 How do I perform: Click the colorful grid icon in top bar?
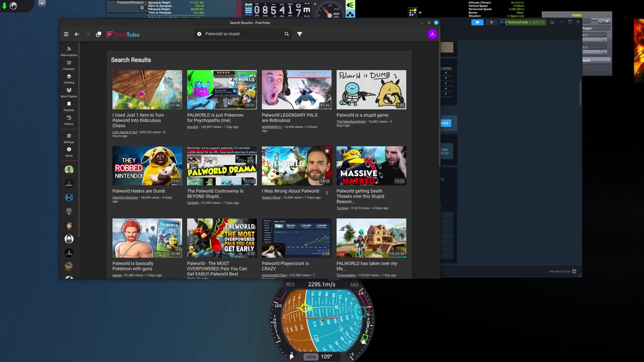(x=413, y=12)
